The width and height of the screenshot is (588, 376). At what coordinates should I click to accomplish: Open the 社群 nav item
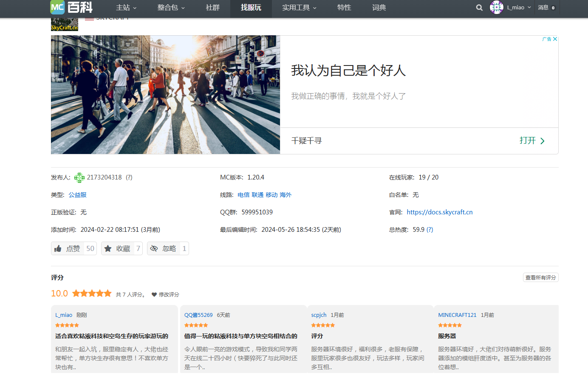[x=213, y=8]
